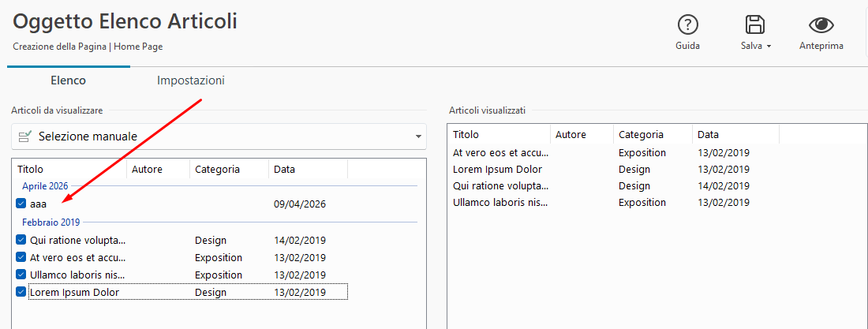Open the Selezione manuale dropdown arrow

417,137
